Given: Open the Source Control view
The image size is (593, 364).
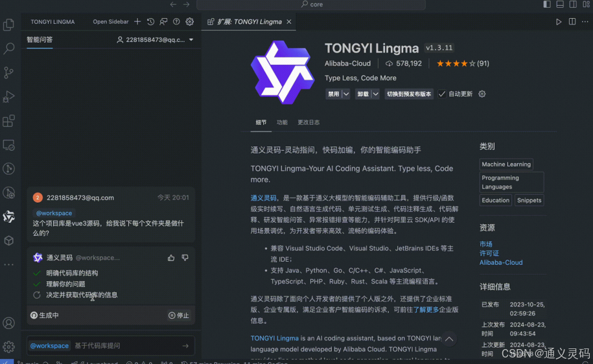Looking at the screenshot, I should pyautogui.click(x=8, y=72).
